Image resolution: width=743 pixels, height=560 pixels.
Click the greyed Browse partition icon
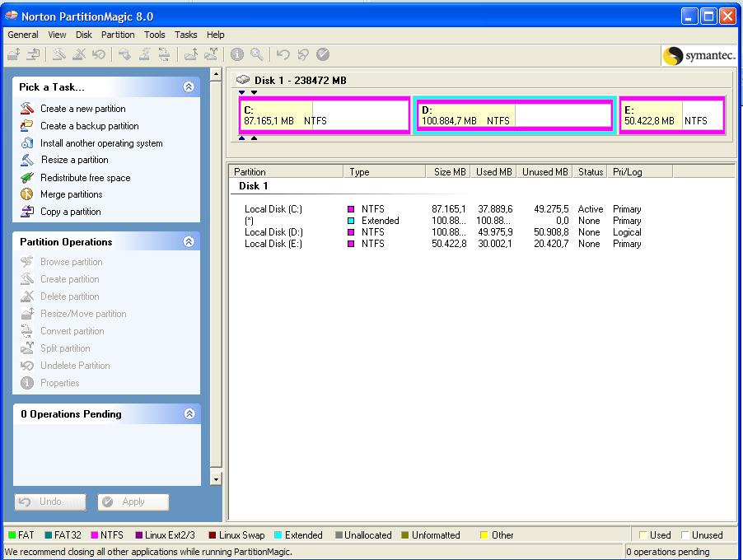coord(27,262)
